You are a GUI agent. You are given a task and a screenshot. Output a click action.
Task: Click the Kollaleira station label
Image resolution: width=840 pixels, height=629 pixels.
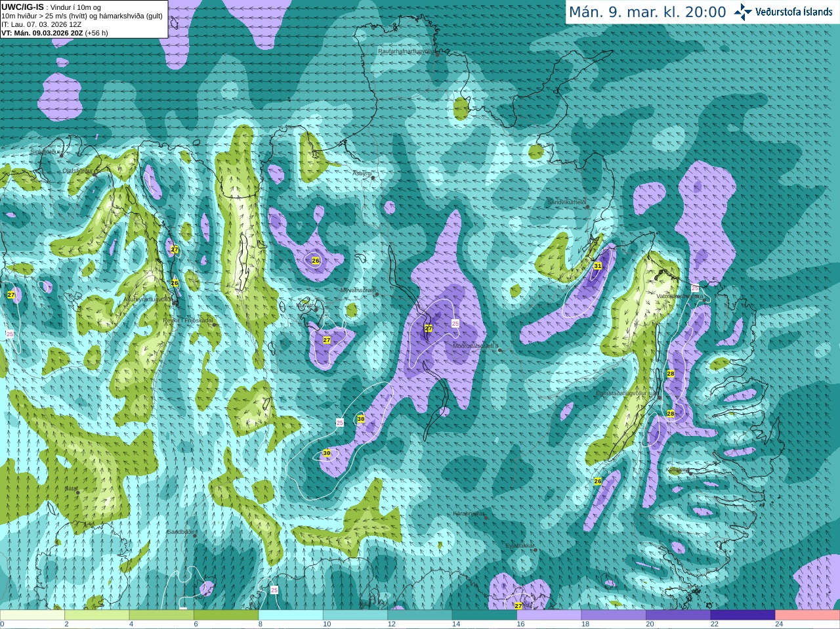click(x=677, y=469)
